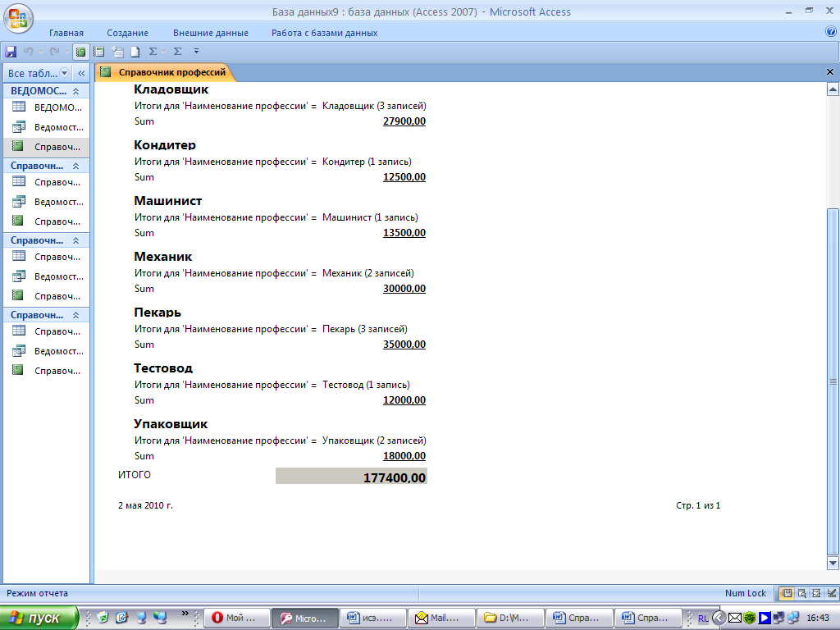Click the исэ... Word document taskbar button

pos(372,618)
